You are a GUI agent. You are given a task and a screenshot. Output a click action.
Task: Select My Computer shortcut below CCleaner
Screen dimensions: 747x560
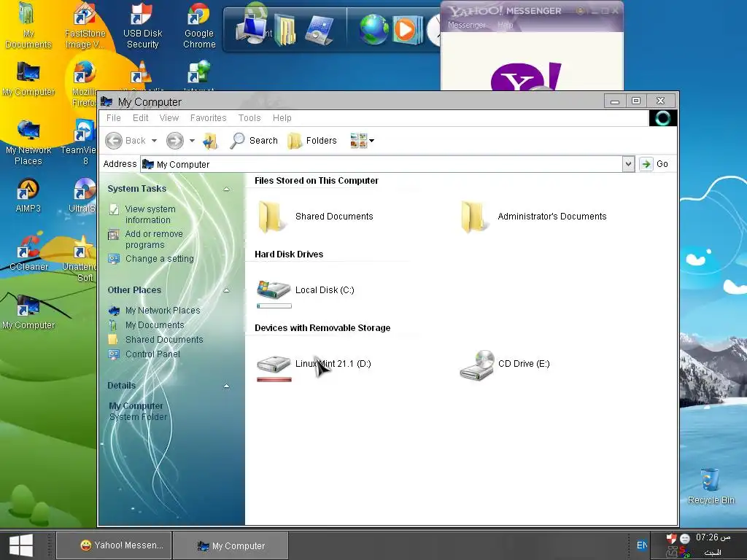click(x=28, y=312)
